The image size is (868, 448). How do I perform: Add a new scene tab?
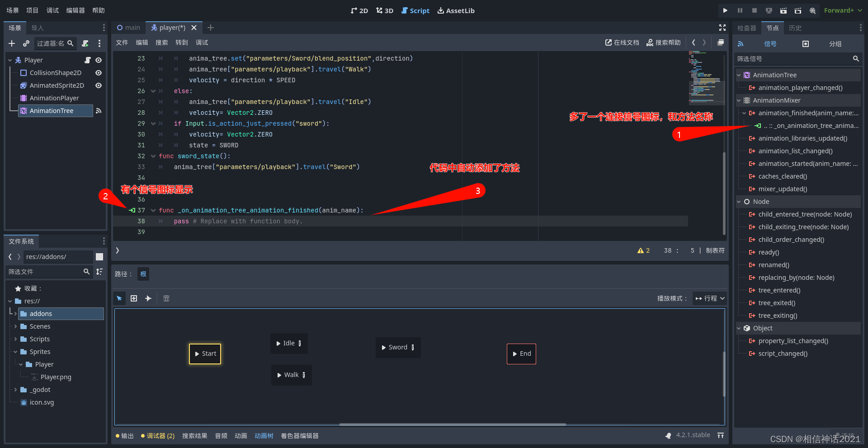coord(211,28)
